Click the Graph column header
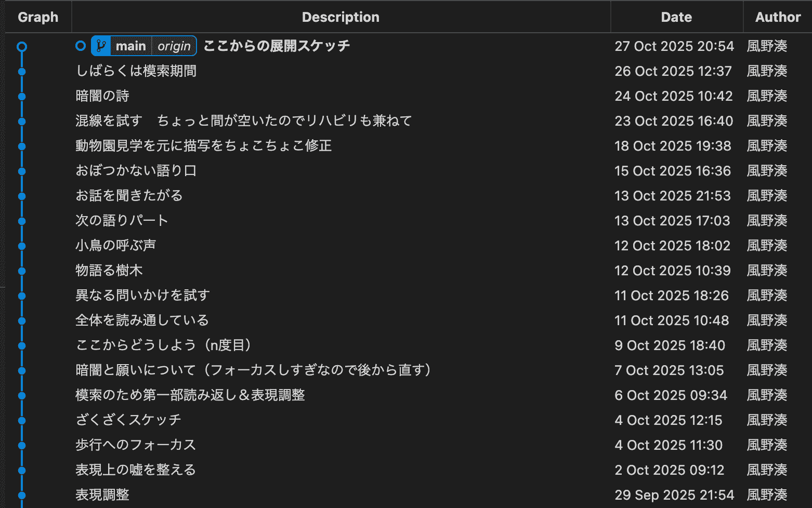This screenshot has width=812, height=508. pos(38,17)
